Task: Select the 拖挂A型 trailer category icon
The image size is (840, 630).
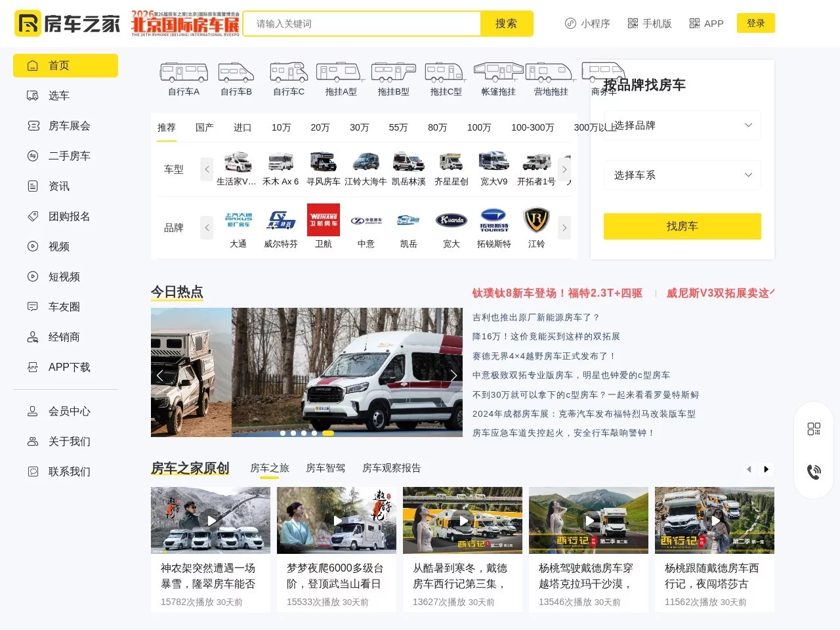Action: 339,73
